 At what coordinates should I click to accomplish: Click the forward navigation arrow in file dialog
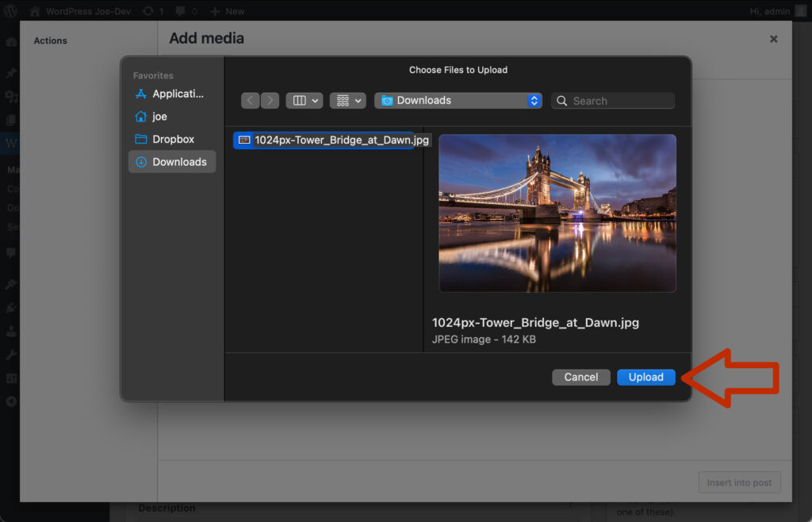270,101
